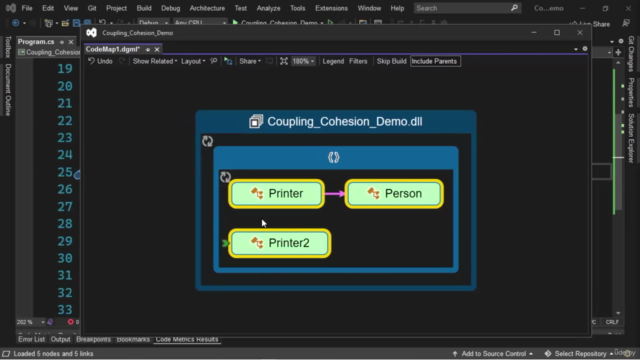Close the CodeMap1.dgml tab

pos(157,49)
